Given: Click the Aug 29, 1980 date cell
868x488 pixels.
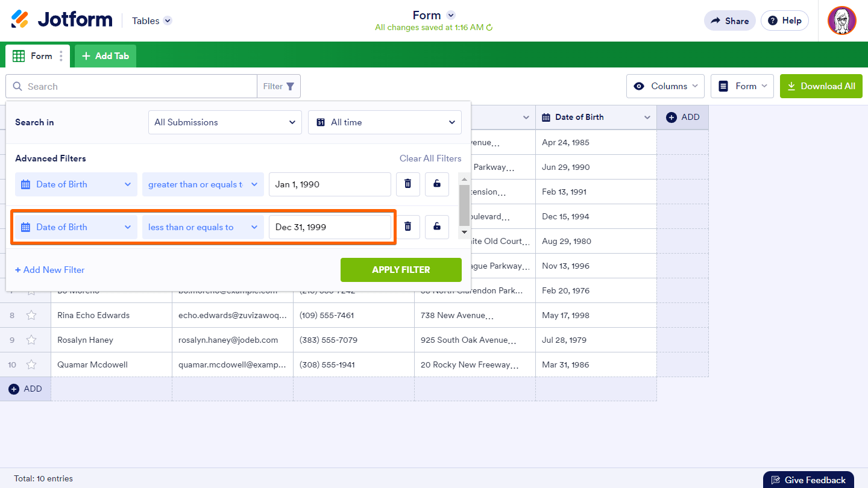Looking at the screenshot, I should [x=596, y=241].
